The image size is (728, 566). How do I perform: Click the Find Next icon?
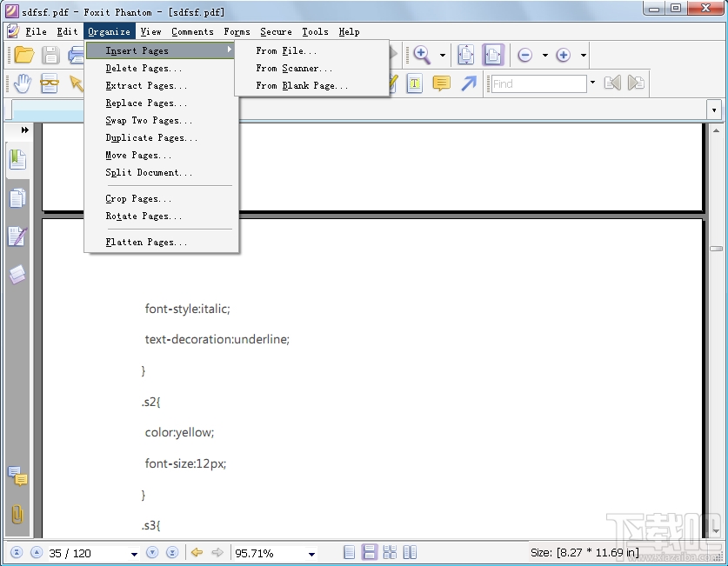pyautogui.click(x=636, y=83)
